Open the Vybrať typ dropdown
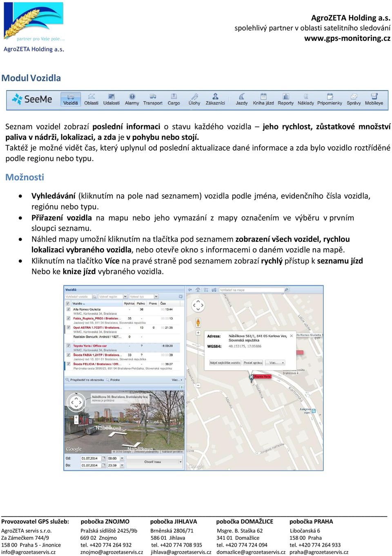 click(156, 296)
